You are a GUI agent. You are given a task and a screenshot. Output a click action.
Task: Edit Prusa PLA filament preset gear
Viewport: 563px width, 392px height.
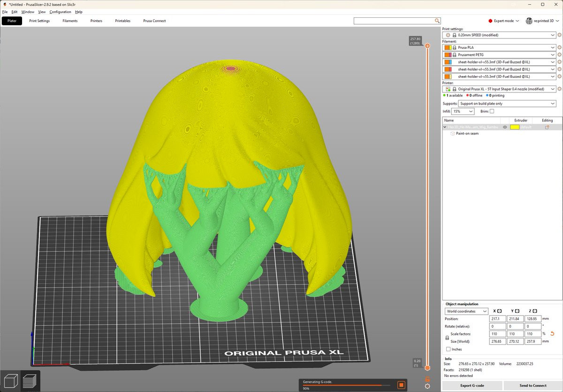pos(559,47)
